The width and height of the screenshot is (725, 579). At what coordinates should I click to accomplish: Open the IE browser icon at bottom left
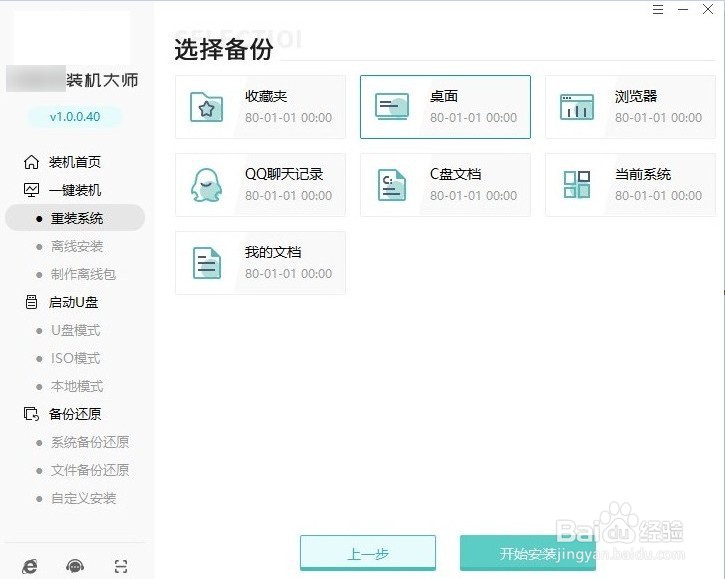pos(30,566)
